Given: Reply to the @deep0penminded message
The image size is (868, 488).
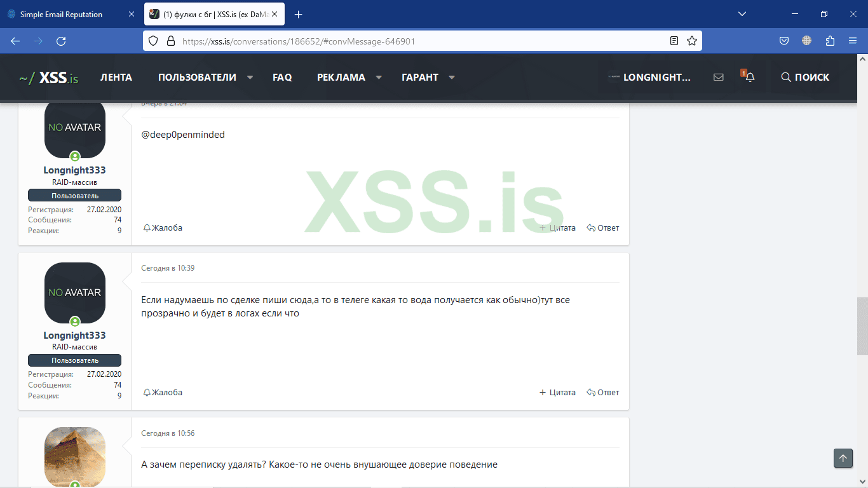Looking at the screenshot, I should [x=603, y=227].
